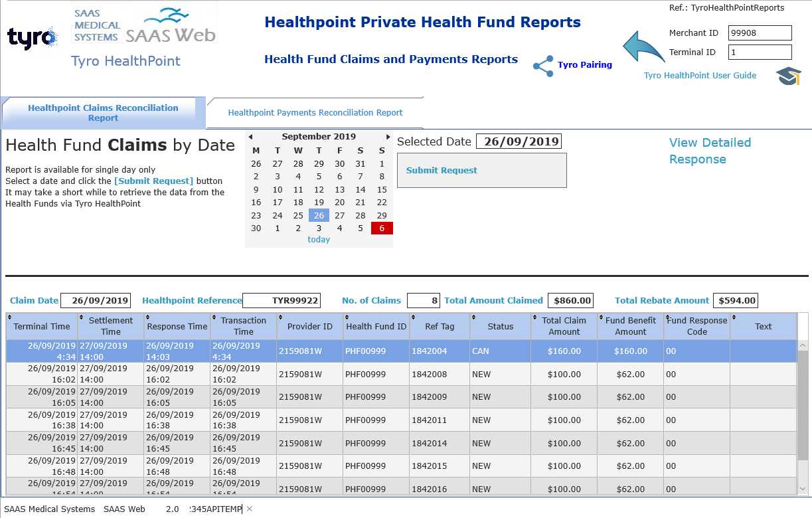Click the September 2019 calendar title

(x=319, y=137)
